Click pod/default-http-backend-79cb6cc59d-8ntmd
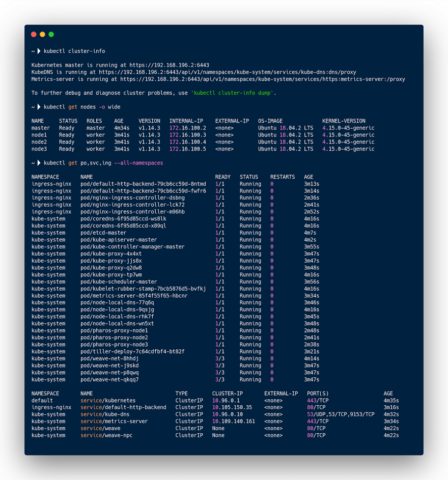448x480 pixels. coord(144,184)
